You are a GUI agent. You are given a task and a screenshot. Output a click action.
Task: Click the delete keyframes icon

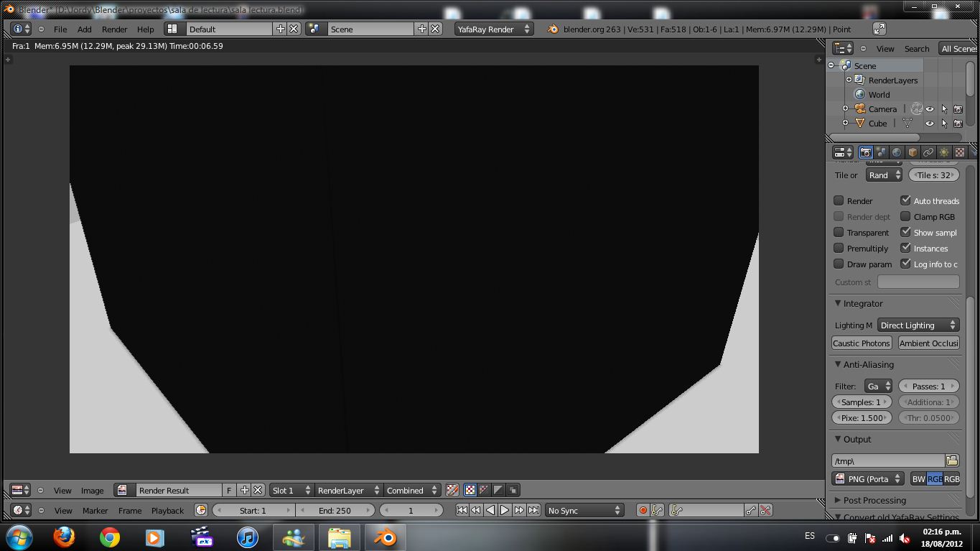pyautogui.click(x=765, y=510)
